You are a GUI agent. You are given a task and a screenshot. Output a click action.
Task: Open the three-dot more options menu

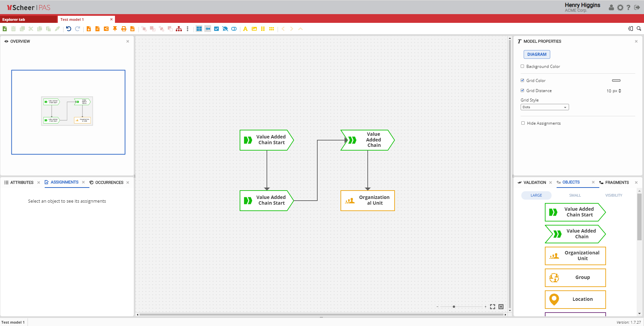pos(188,29)
